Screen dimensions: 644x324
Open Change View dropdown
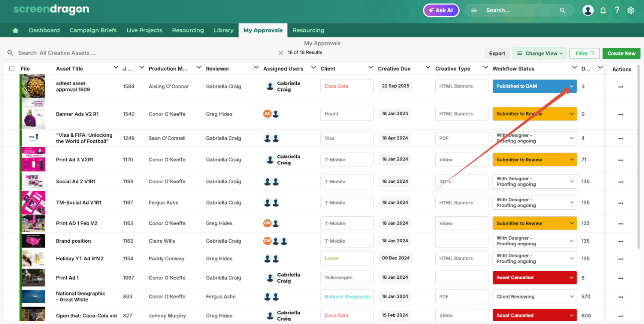point(539,54)
